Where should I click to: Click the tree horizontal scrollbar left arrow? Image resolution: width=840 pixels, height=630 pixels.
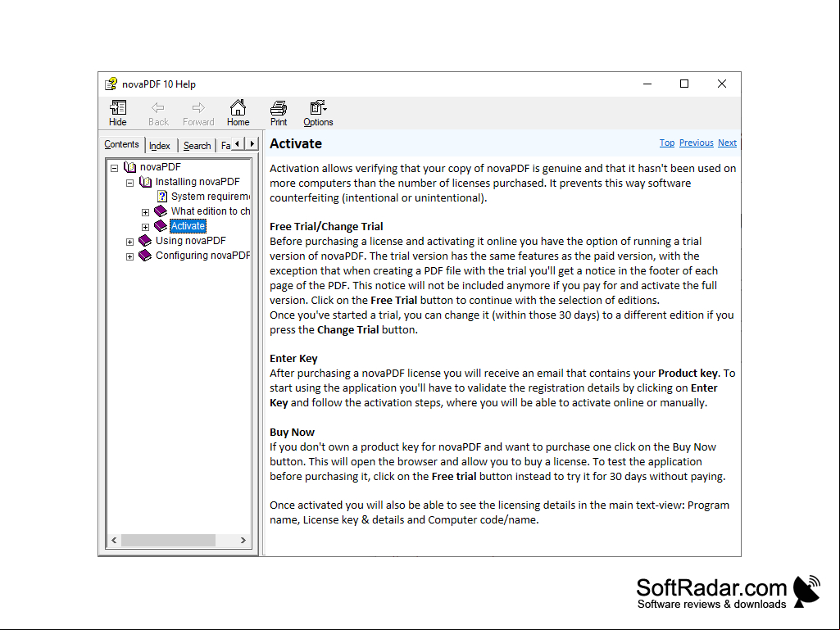(x=114, y=540)
